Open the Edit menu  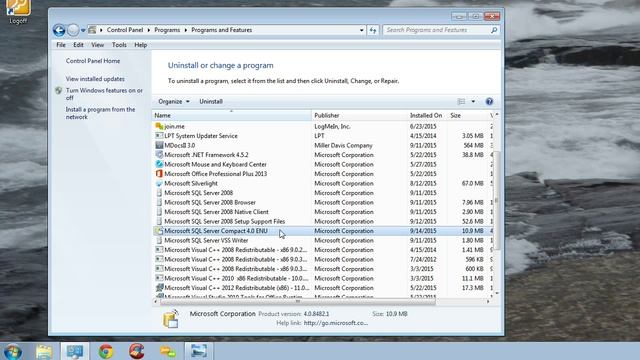coord(78,45)
